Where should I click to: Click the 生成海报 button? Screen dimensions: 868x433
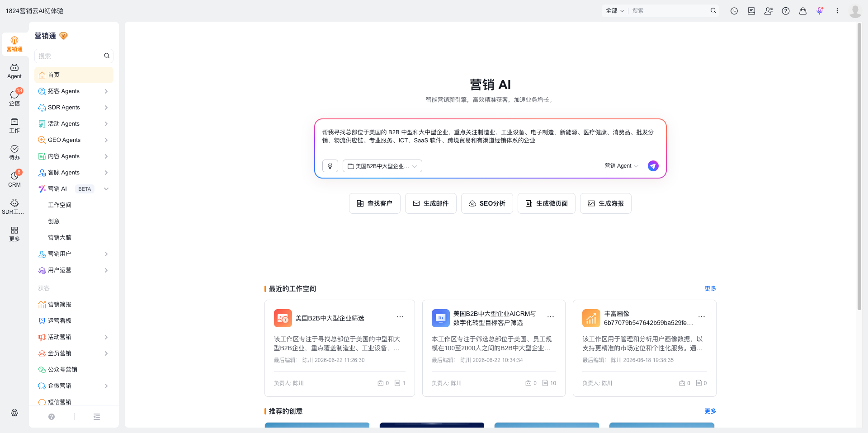tap(606, 203)
